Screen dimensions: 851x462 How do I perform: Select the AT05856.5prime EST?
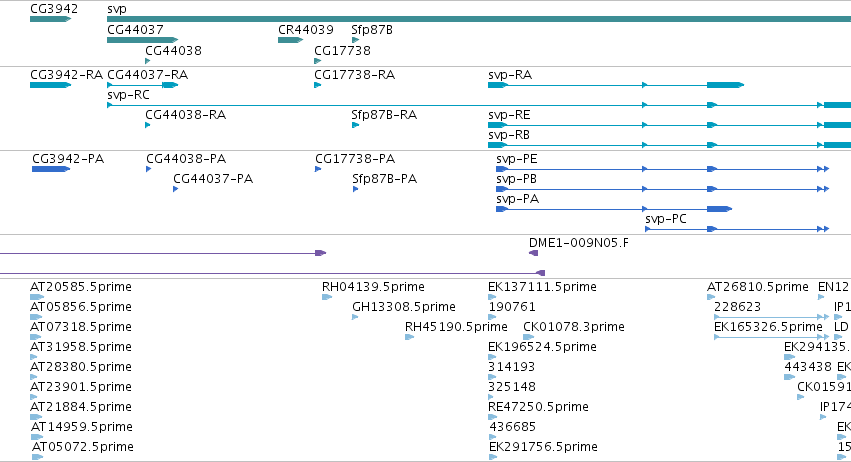tap(36, 317)
